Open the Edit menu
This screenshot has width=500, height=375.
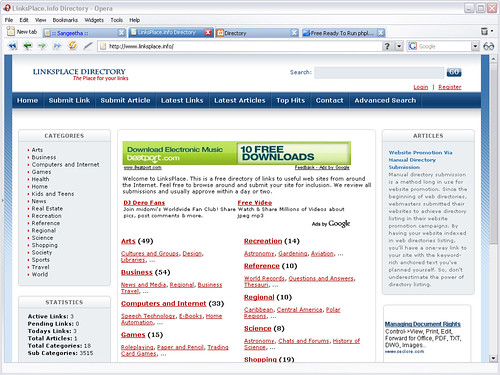coord(24,20)
